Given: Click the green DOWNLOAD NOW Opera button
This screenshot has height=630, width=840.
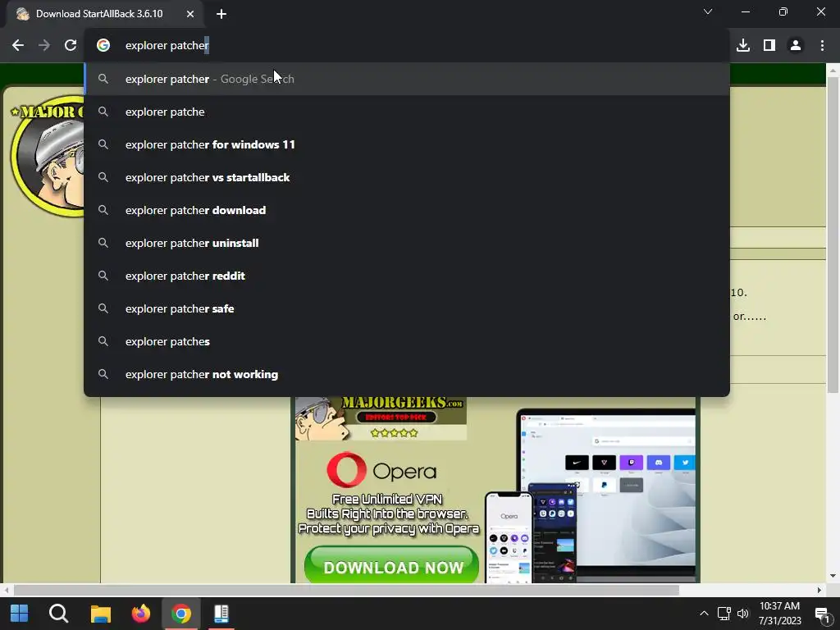Looking at the screenshot, I should 391,566.
